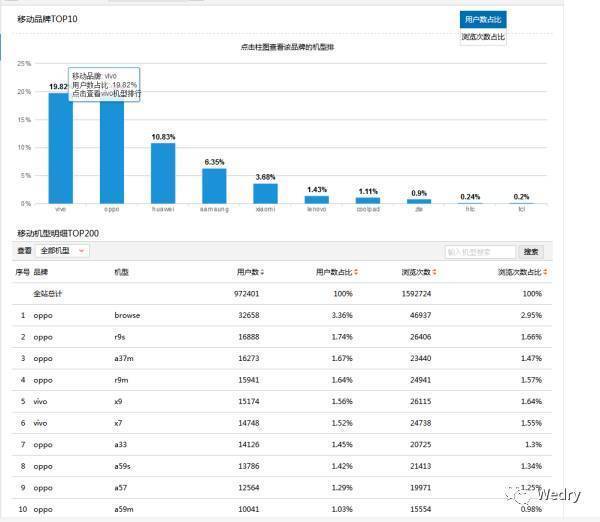Screen dimensions: 600x522
Task: Select model x7 in row 6
Action: click(118, 423)
